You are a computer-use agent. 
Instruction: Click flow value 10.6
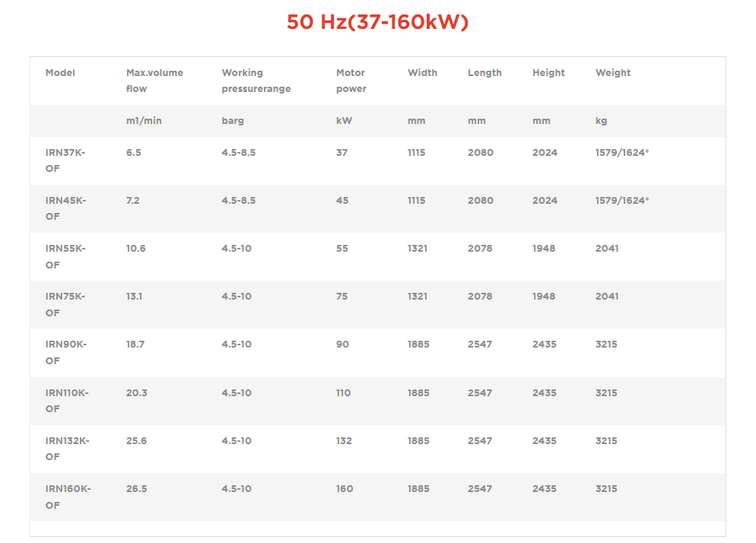click(135, 249)
